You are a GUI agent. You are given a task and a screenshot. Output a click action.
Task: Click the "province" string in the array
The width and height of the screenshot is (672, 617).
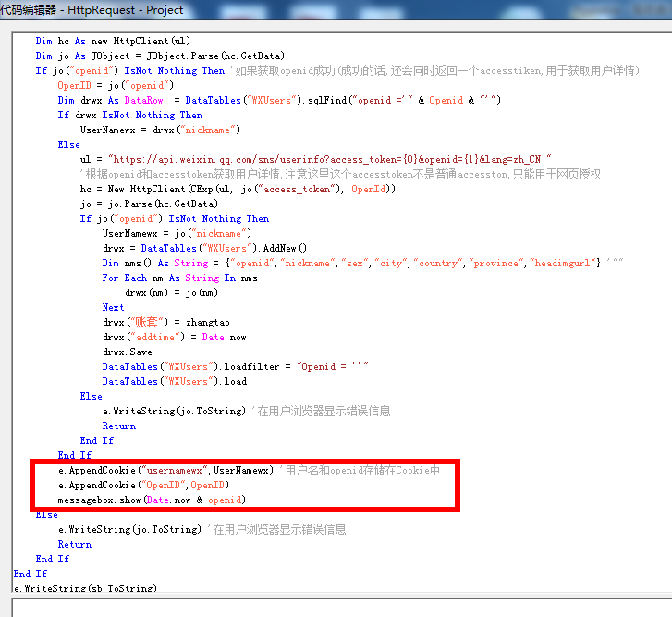495,263
